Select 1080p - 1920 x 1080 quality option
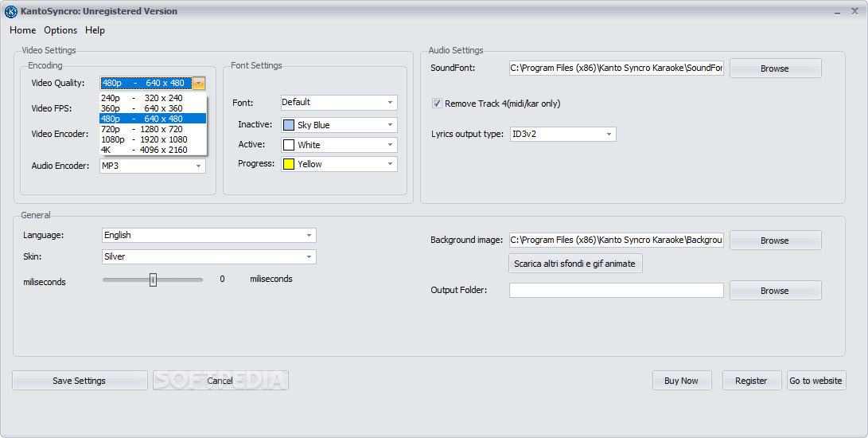Viewport: 868px width, 438px height. [x=153, y=139]
